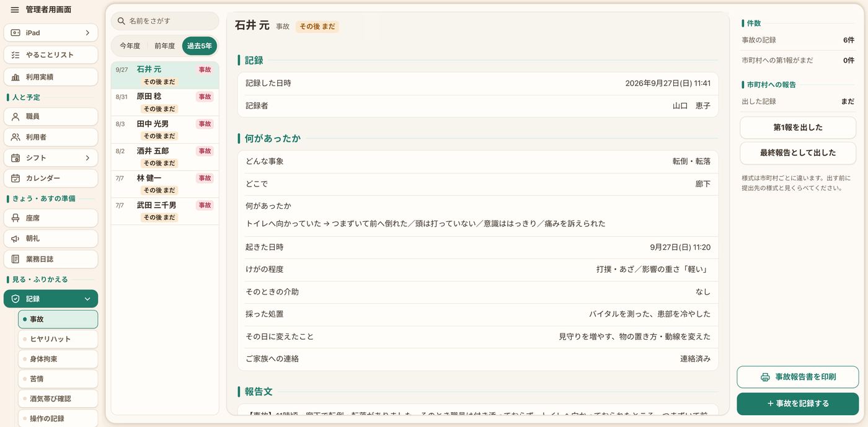This screenshot has height=427, width=868.
Task: Click the けがの程度 value text
Action: (x=653, y=270)
